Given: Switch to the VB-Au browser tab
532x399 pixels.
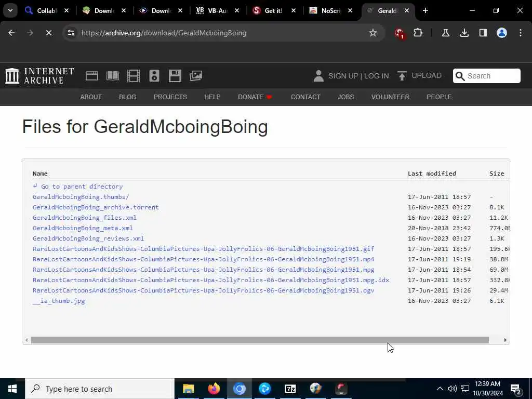Looking at the screenshot, I should [x=217, y=10].
